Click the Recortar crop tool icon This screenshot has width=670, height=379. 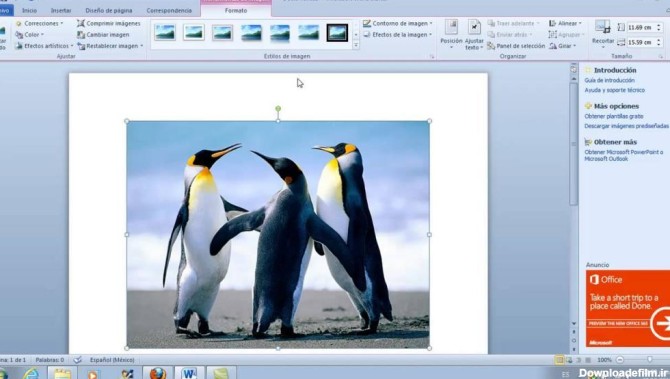click(602, 27)
